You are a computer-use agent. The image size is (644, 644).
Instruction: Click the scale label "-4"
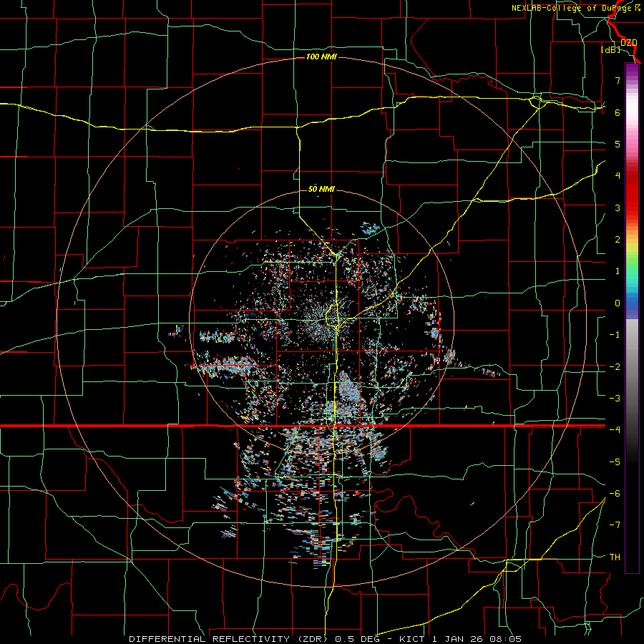tap(615, 429)
